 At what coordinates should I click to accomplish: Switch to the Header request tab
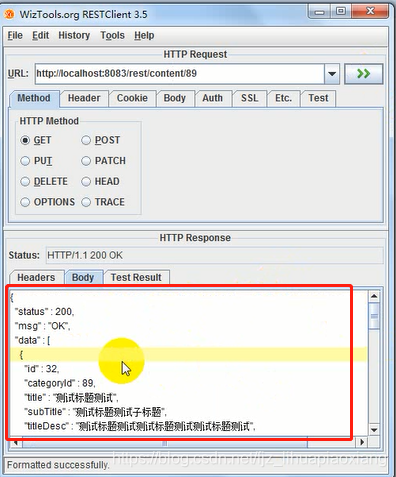84,98
